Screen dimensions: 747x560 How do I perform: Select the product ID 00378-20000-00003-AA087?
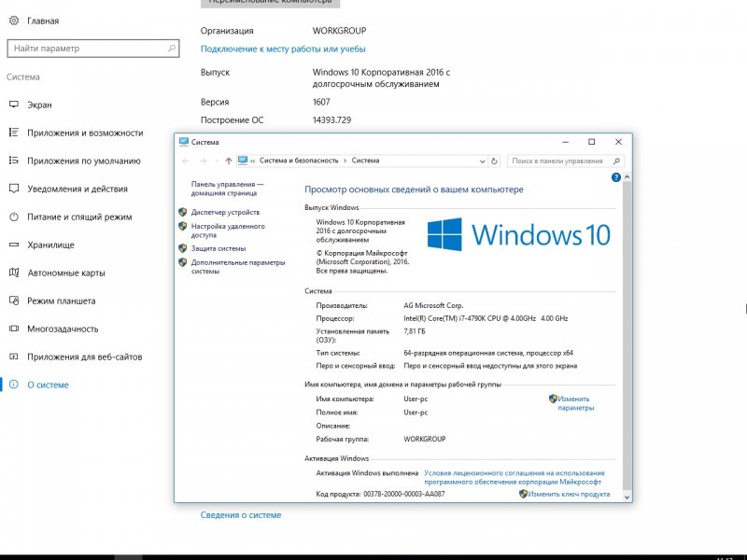[404, 494]
